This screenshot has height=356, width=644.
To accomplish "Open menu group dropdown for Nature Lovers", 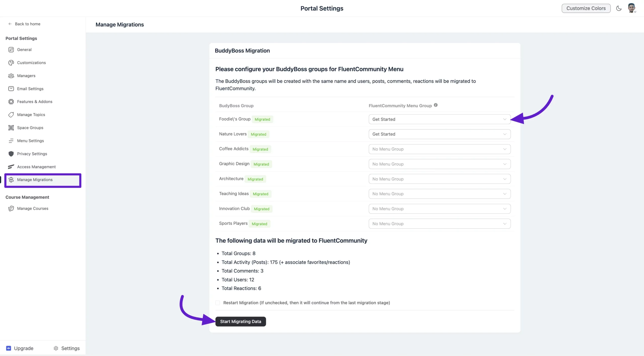I will 439,134.
